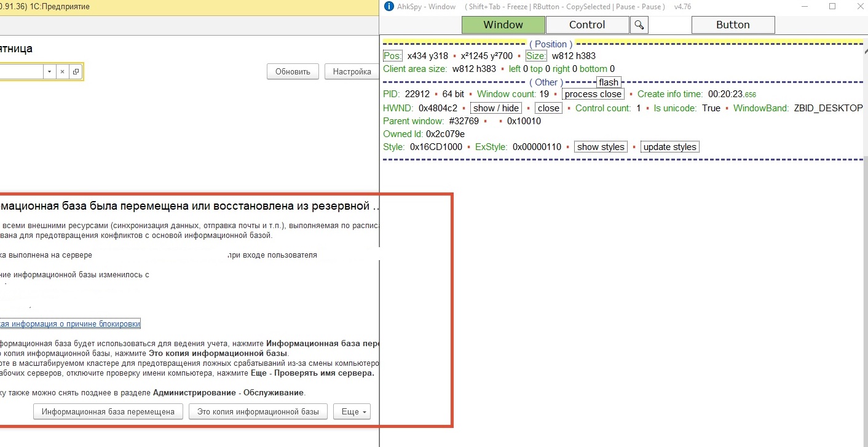Click the show styles button
This screenshot has height=447, width=868.
point(601,147)
